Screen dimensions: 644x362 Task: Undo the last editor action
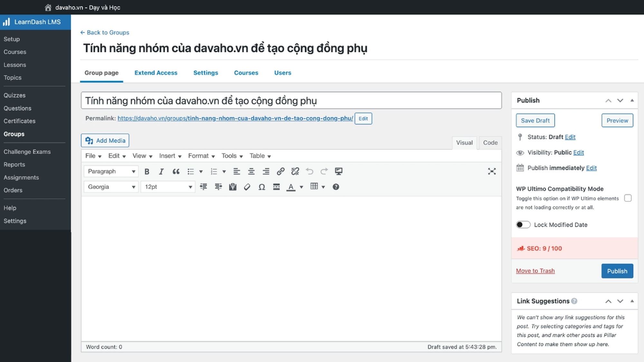point(309,172)
